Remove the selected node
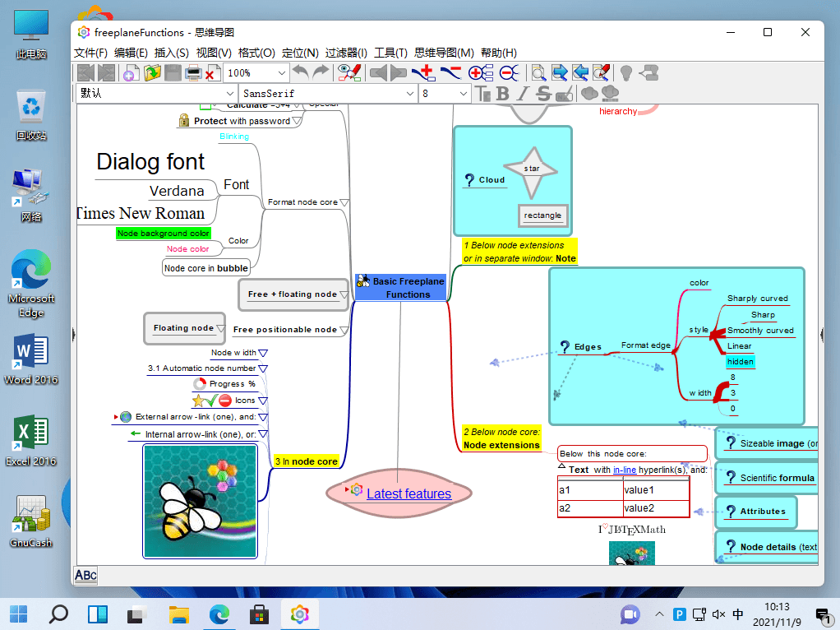Viewport: 840px width, 630px height. point(450,73)
